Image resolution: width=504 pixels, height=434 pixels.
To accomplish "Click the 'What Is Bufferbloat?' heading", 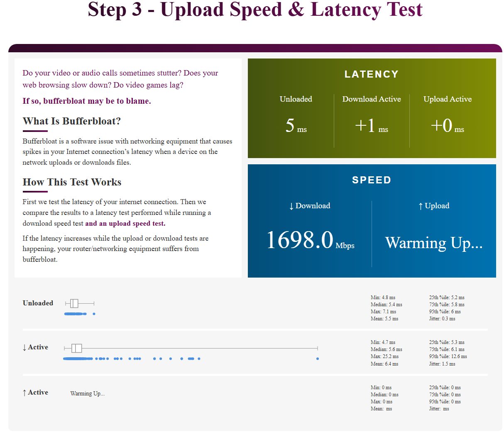I will [72, 121].
